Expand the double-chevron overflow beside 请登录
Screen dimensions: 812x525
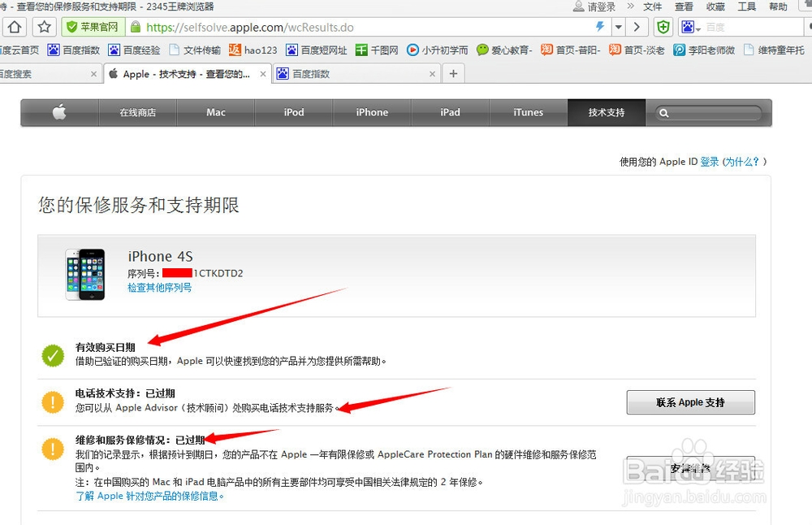pyautogui.click(x=630, y=7)
